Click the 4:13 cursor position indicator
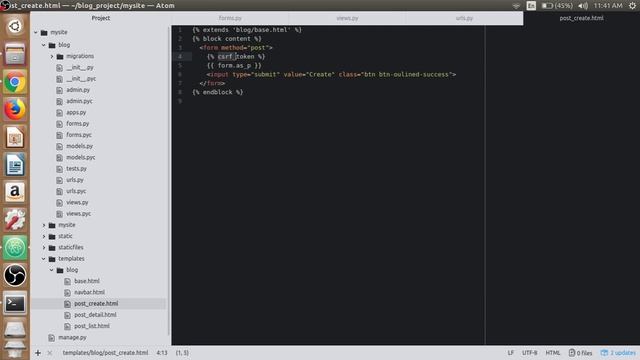This screenshot has height=360, width=640. 162,353
